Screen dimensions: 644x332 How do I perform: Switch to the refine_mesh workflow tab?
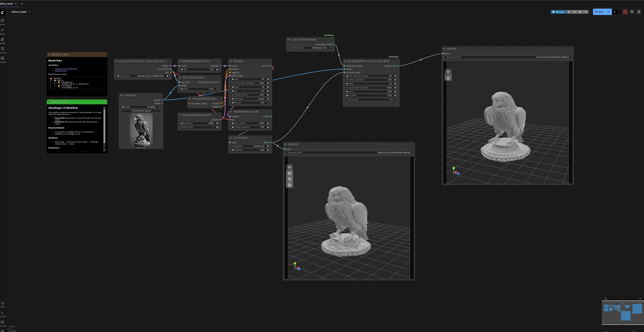tap(7, 4)
